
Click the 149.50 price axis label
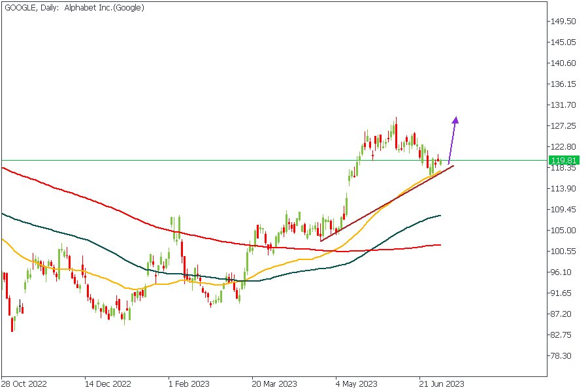[x=563, y=22]
